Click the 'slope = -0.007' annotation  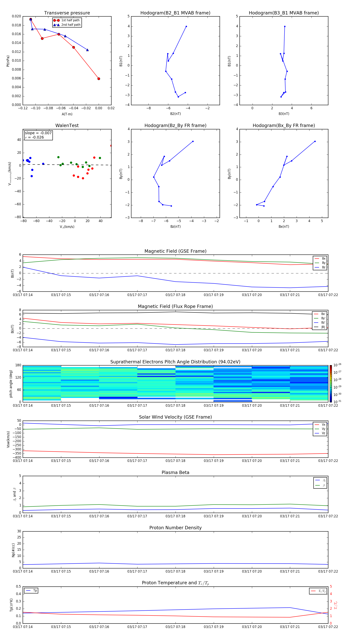(x=38, y=133)
